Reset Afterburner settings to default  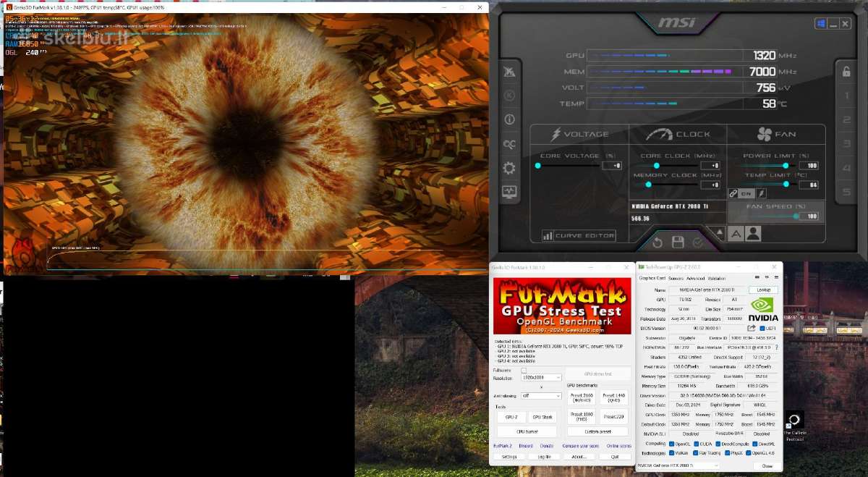[x=657, y=242]
